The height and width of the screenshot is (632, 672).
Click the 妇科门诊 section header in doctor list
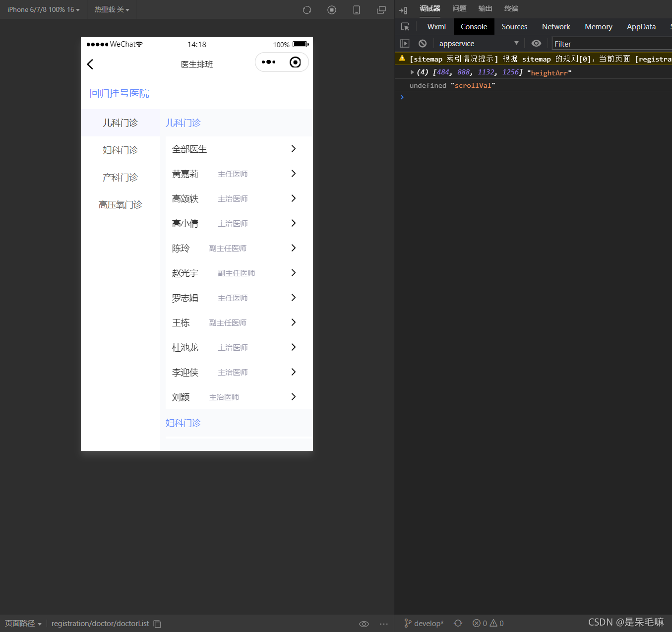tap(183, 423)
